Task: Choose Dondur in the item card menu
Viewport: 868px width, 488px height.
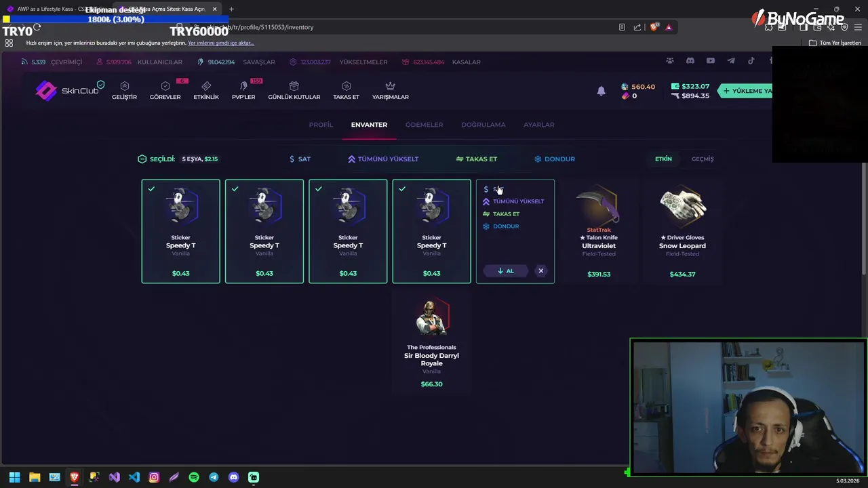Action: 500,226
